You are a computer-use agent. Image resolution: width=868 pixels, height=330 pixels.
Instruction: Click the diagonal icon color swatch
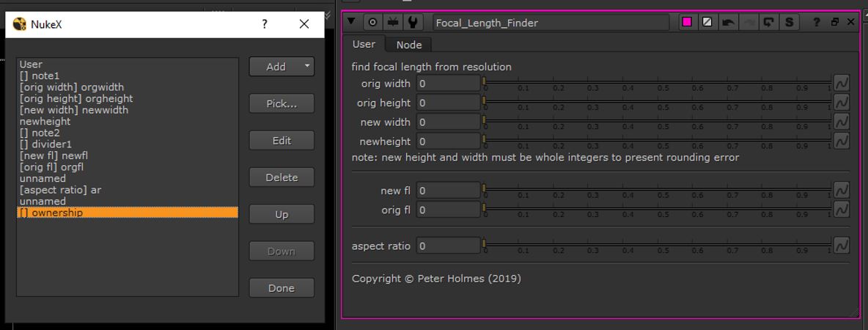click(707, 22)
